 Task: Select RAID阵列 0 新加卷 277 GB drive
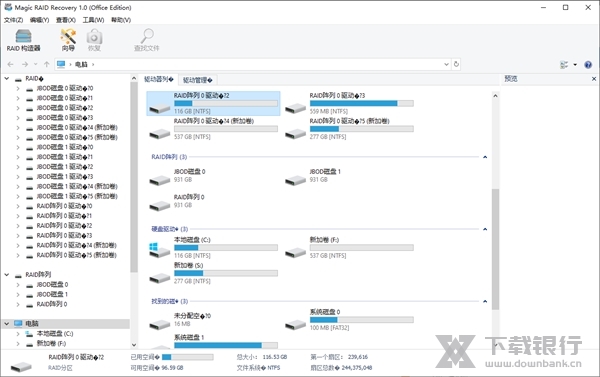pyautogui.click(x=349, y=129)
